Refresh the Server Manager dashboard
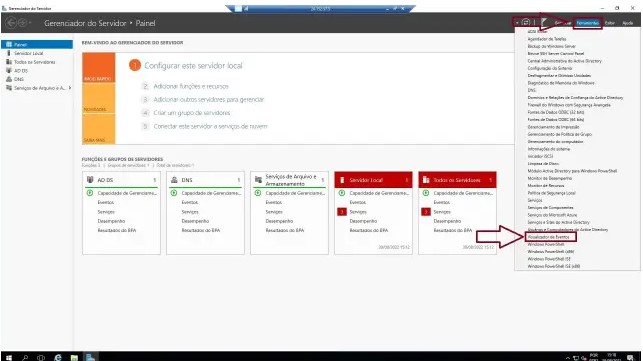This screenshot has width=643, height=361. coord(526,23)
